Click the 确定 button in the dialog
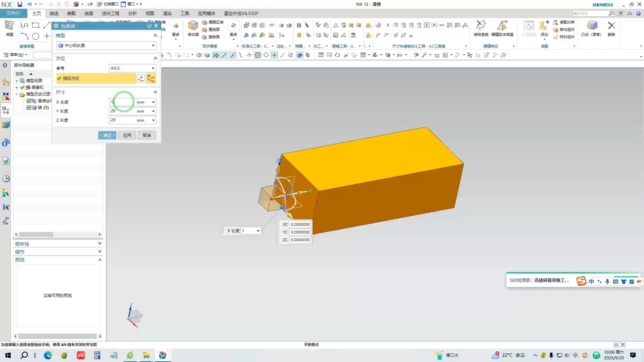The height and width of the screenshot is (362, 644). click(x=107, y=135)
